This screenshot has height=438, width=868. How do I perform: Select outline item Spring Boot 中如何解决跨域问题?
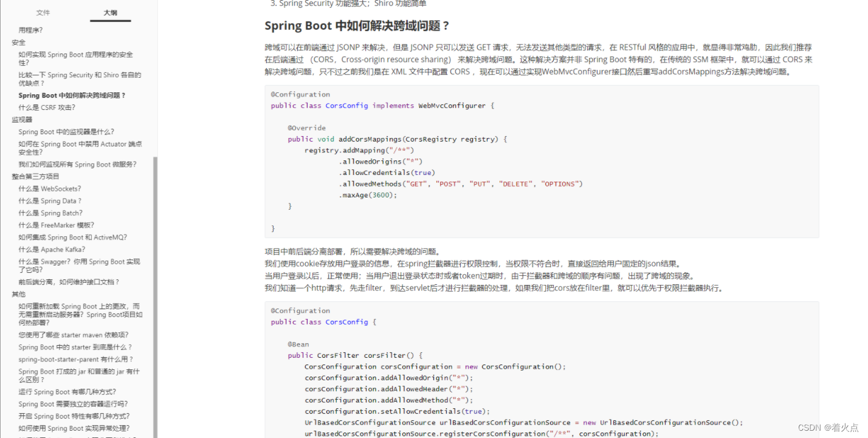click(x=72, y=95)
